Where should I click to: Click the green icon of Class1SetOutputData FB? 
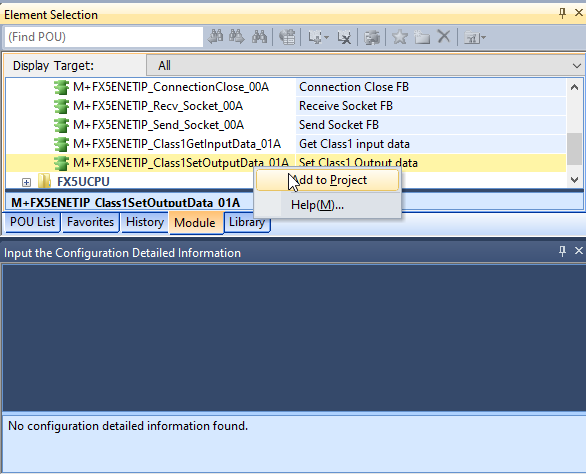point(61,163)
